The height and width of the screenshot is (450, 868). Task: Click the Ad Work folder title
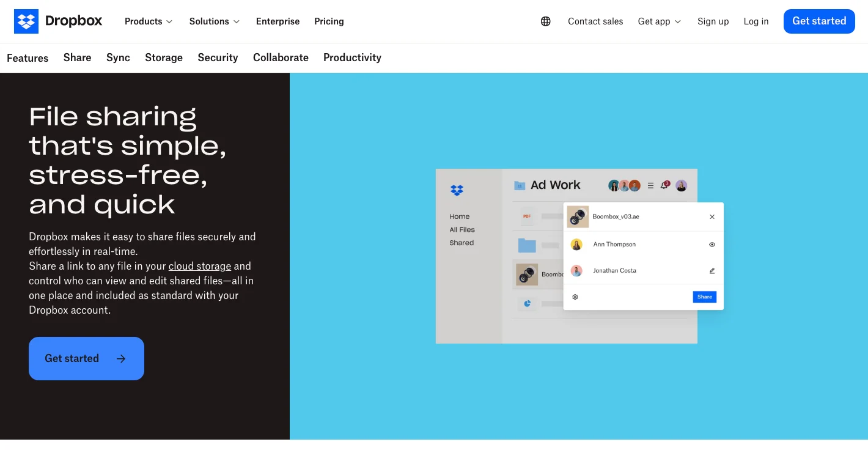556,185
